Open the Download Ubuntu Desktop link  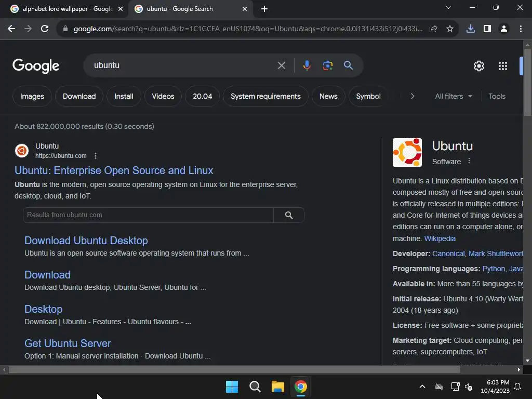(x=86, y=241)
